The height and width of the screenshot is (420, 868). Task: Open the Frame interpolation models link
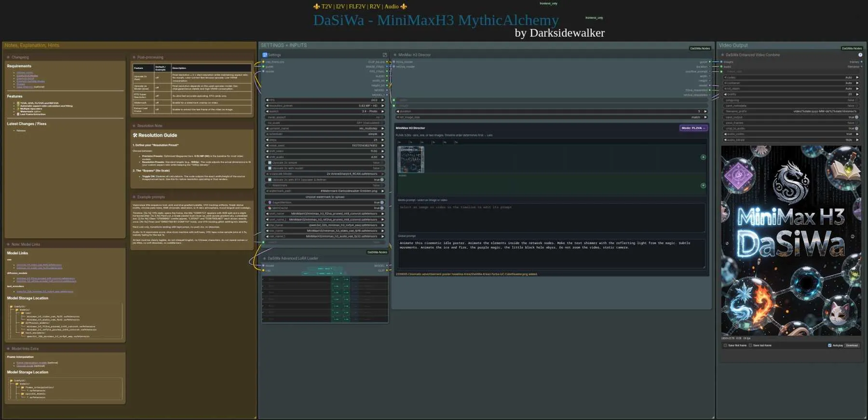click(32, 363)
